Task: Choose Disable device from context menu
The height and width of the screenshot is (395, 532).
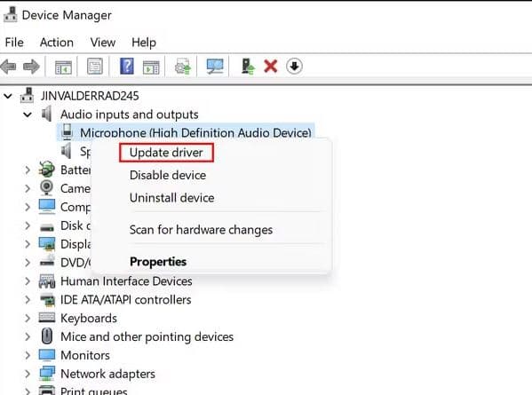Action: point(168,175)
